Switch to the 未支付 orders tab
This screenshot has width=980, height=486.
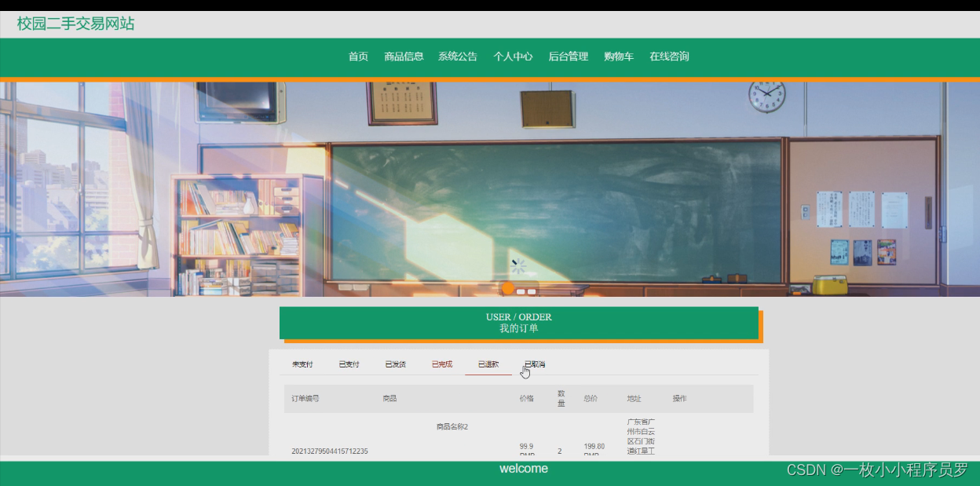click(x=302, y=364)
